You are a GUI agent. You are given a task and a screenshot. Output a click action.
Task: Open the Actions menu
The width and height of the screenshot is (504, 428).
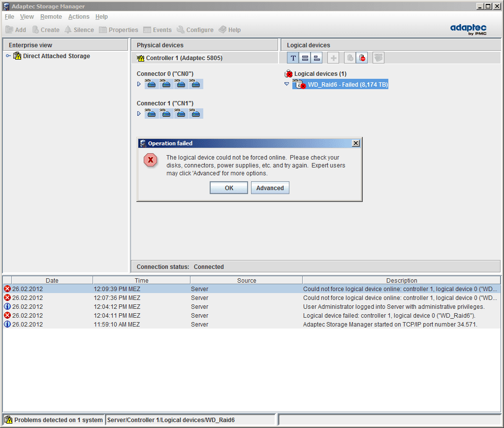pos(78,17)
